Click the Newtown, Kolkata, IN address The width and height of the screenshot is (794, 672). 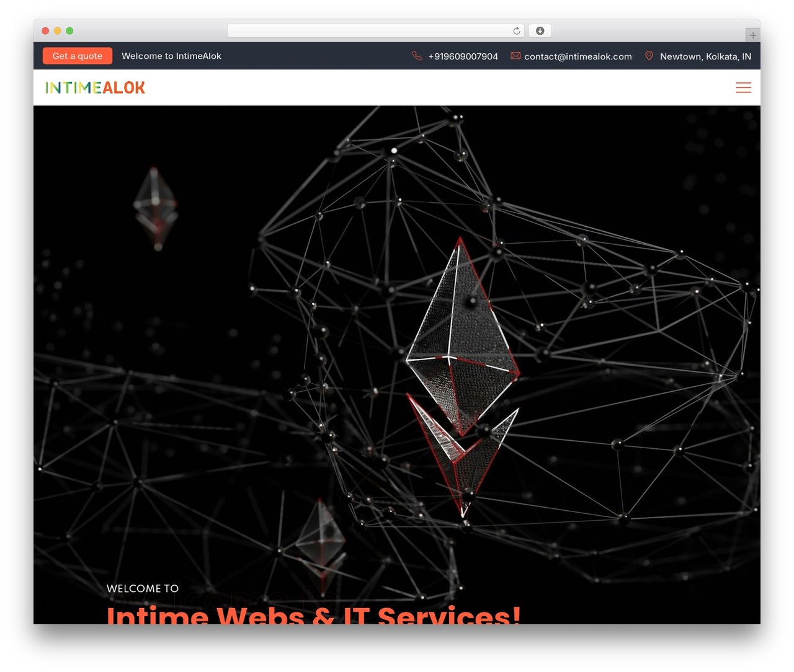coord(705,56)
